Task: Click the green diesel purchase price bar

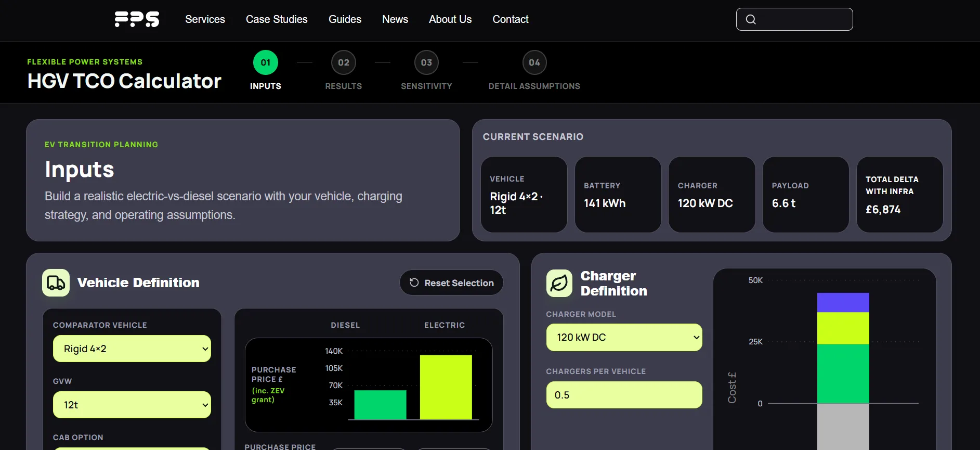Action: [380, 405]
